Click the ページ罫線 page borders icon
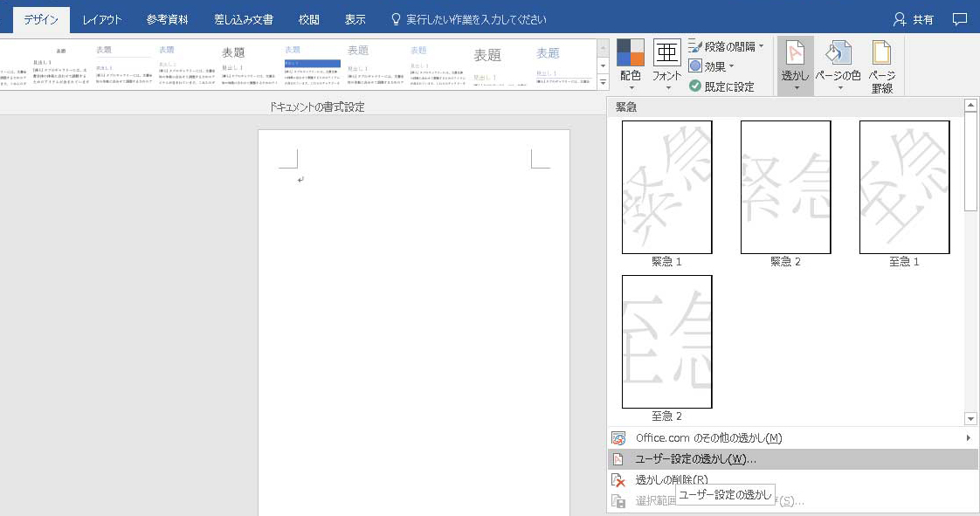Screen dimensions: 980x516 click(x=881, y=54)
